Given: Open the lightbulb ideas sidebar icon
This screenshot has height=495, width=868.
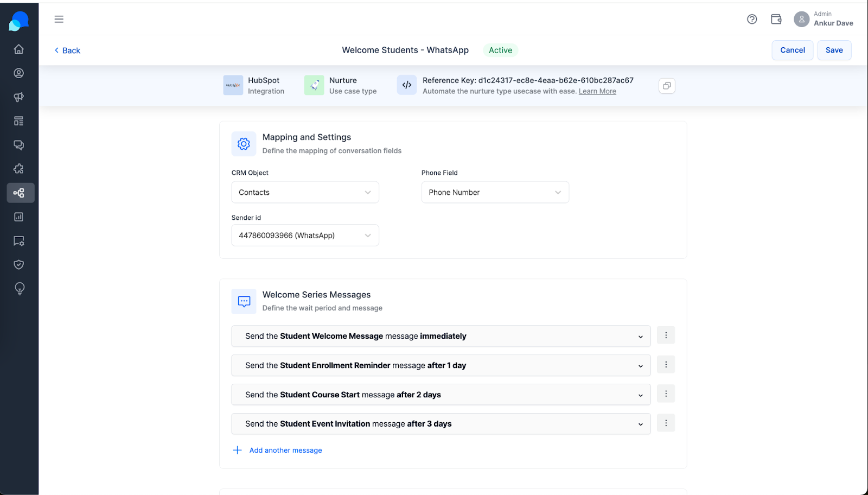Looking at the screenshot, I should [x=20, y=289].
